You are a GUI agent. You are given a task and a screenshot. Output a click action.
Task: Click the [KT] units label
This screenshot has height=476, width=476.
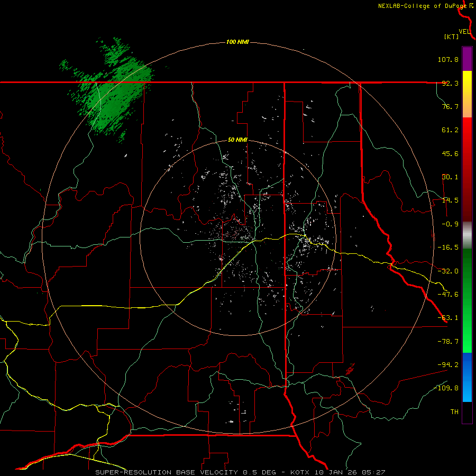tap(452, 36)
